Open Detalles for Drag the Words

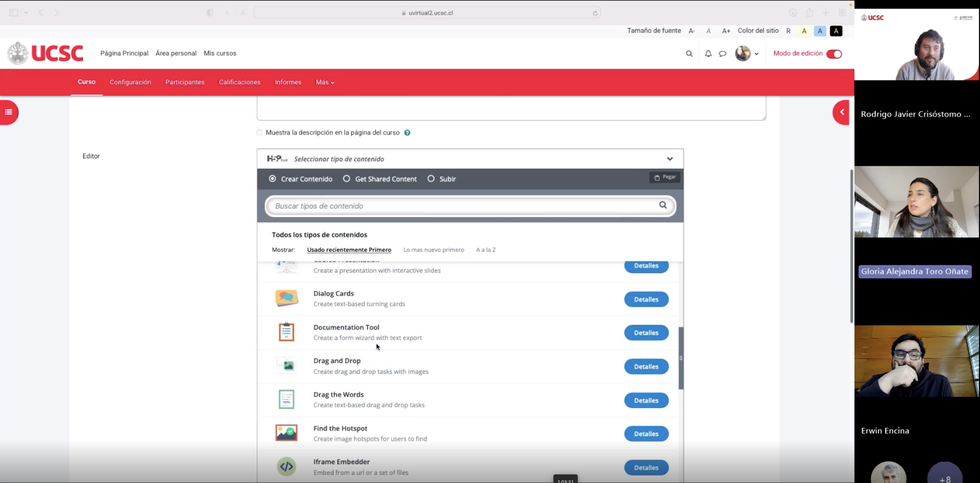[x=646, y=400]
